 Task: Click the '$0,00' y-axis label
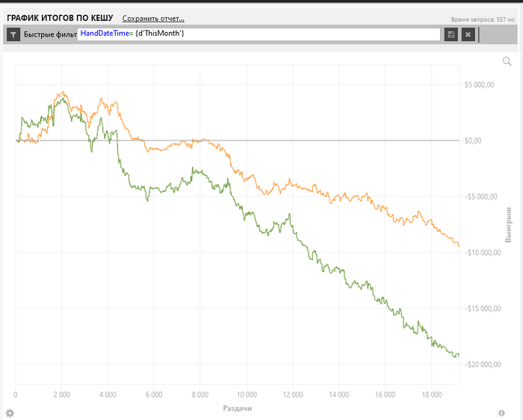click(473, 140)
